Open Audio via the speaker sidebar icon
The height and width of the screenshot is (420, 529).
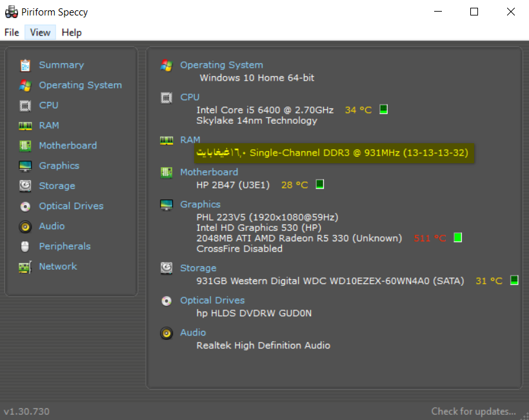(x=25, y=226)
